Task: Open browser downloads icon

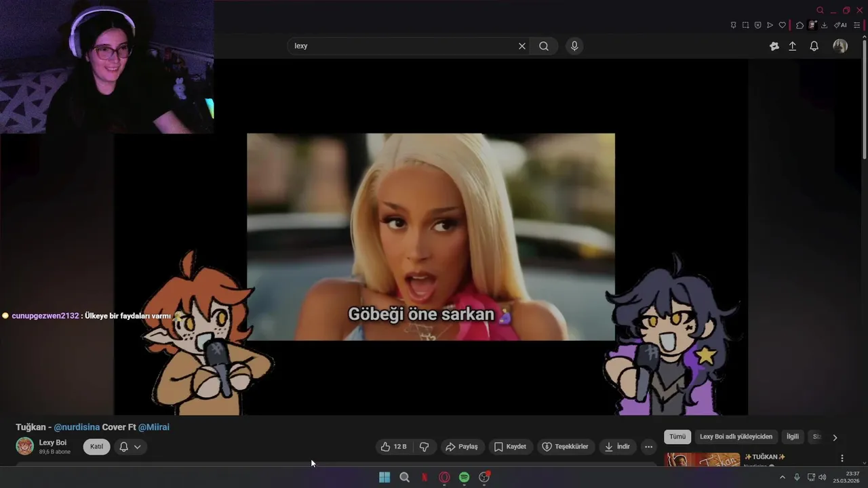Action: coord(824,25)
